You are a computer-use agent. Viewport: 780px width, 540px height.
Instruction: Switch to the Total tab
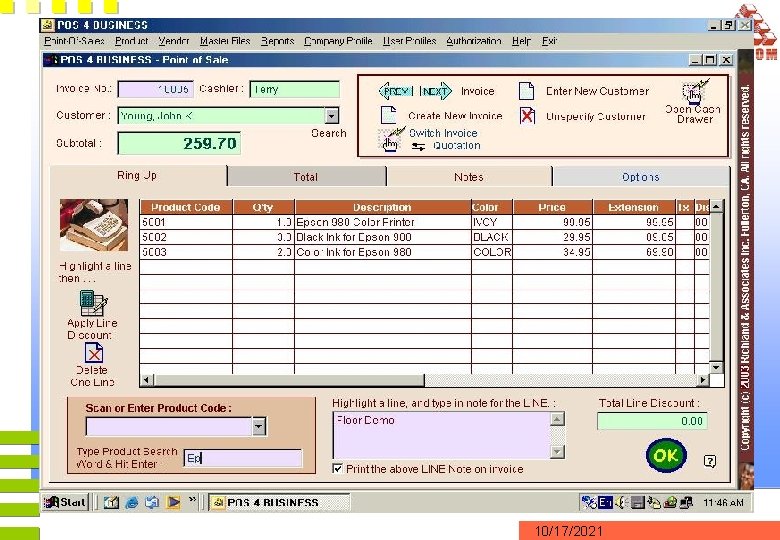(x=306, y=177)
